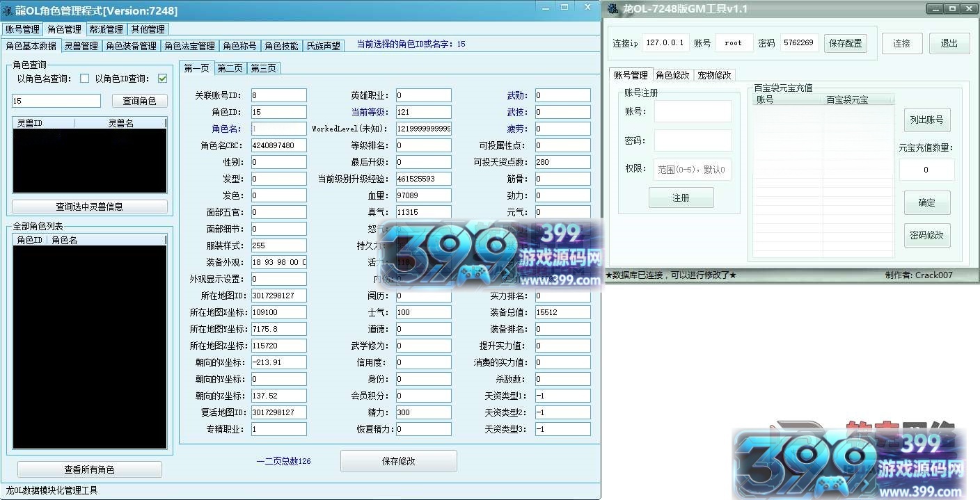
Task: Click the 服装样式 field showing 255
Action: point(278,245)
